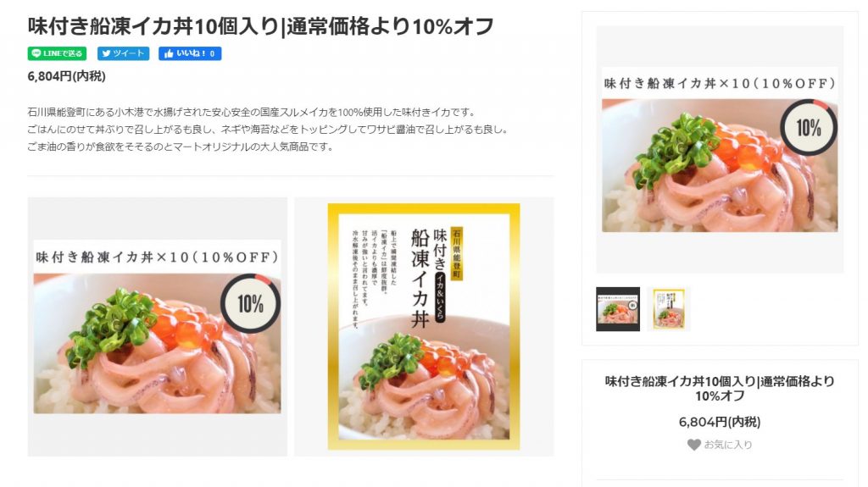868x487 pixels.
Task: Click the 10% badge on sidebar image
Action: pyautogui.click(x=808, y=128)
